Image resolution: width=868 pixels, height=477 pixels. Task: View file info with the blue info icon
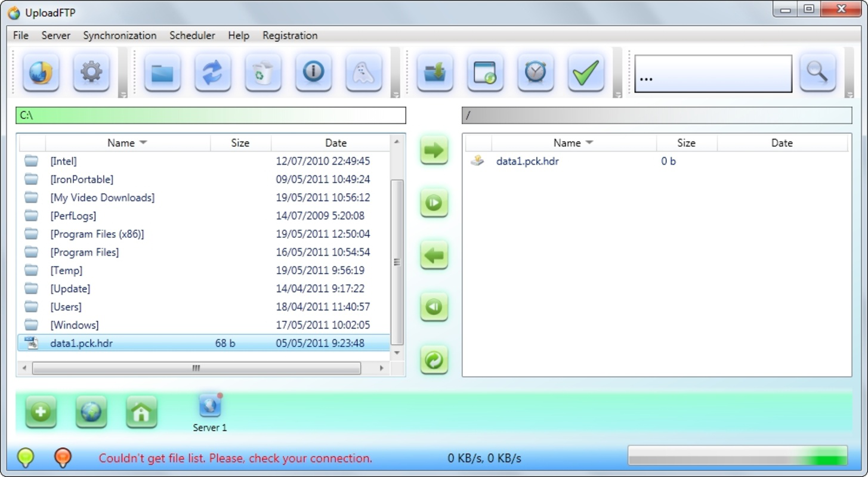[x=313, y=72]
